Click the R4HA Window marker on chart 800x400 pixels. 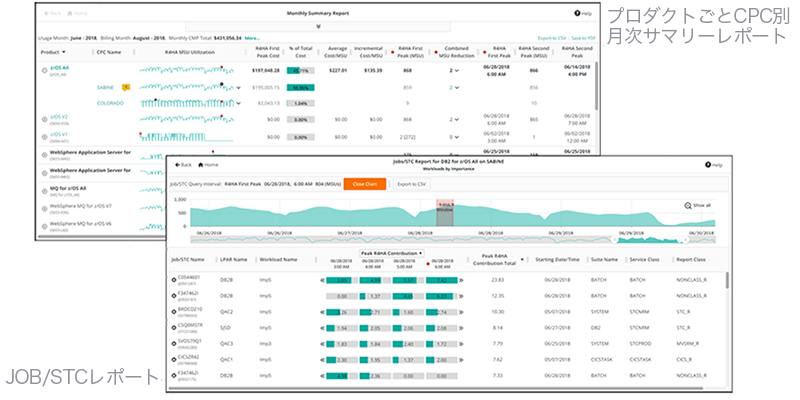point(445,213)
